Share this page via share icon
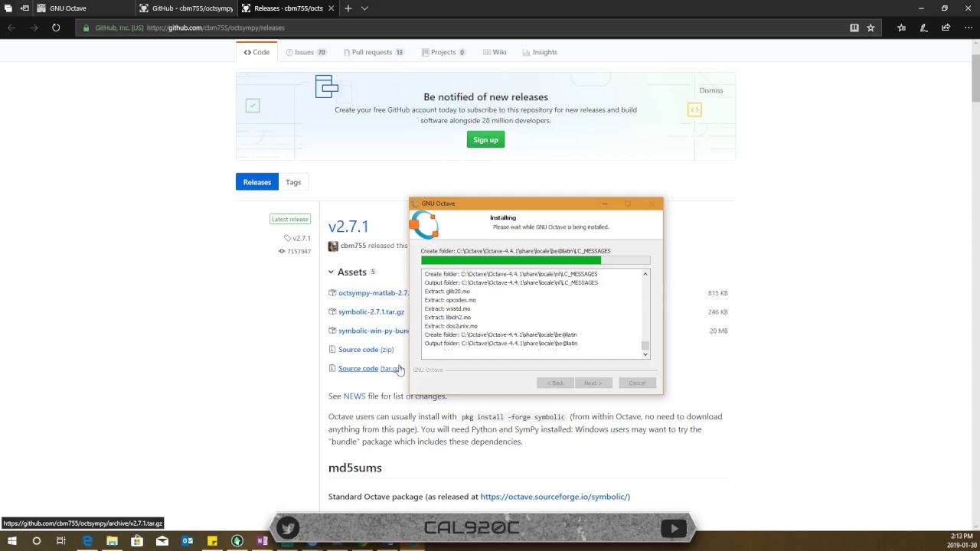This screenshot has height=551, width=980. point(946,28)
